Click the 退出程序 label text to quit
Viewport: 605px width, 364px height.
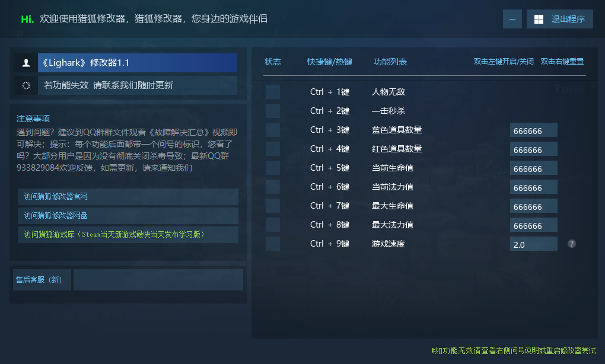(x=568, y=20)
